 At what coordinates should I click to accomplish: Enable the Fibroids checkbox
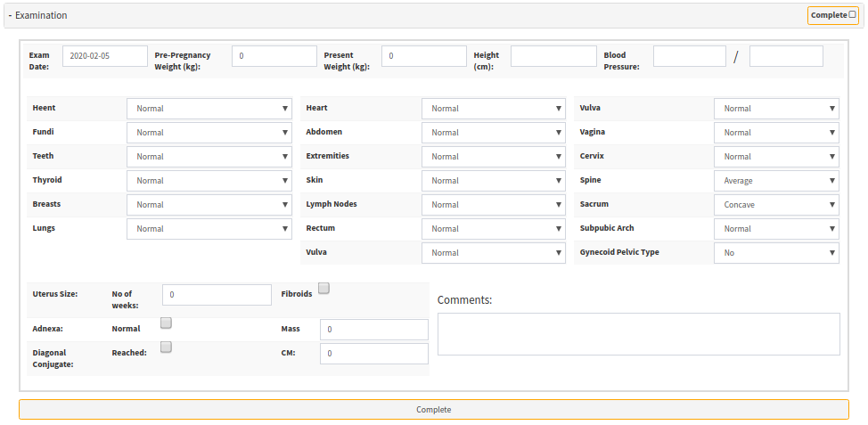[x=323, y=288]
